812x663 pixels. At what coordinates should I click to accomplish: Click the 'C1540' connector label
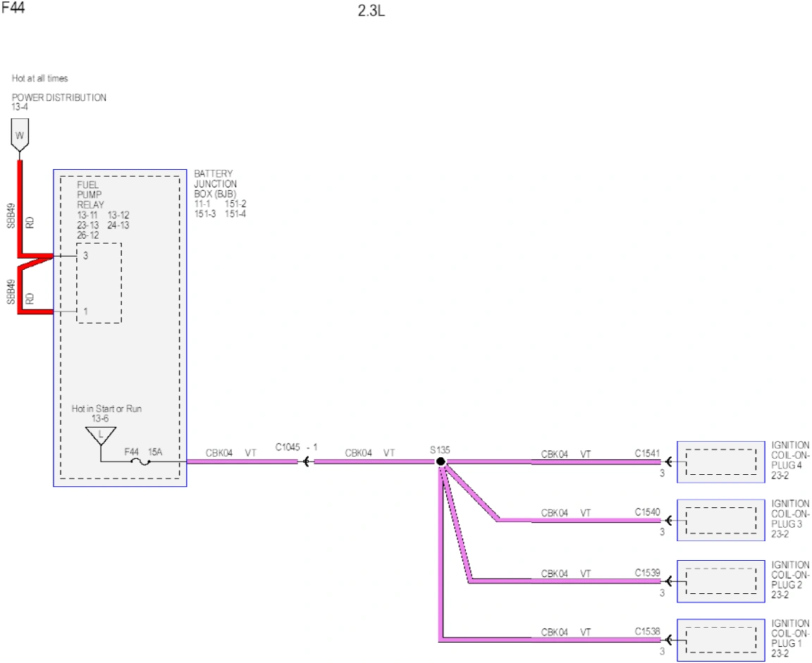(x=647, y=512)
